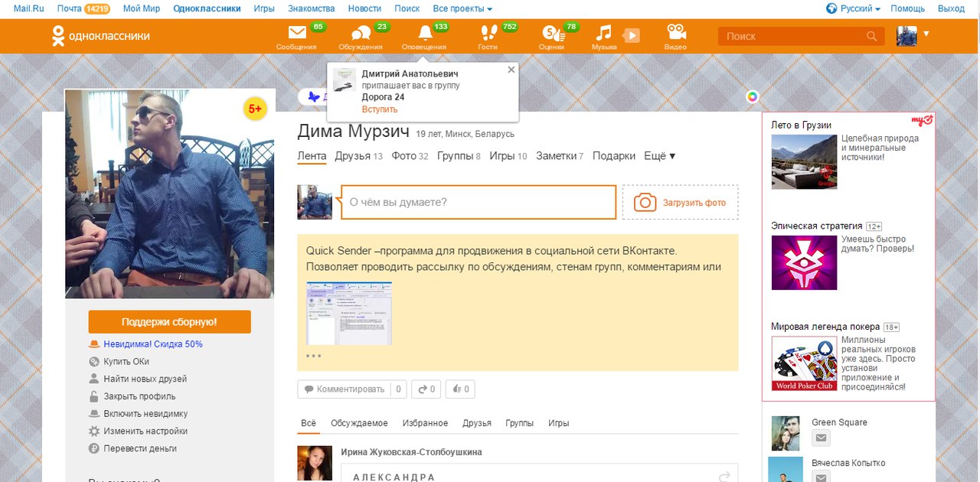
Task: Expand the Ещё profile menu
Action: pyautogui.click(x=660, y=156)
